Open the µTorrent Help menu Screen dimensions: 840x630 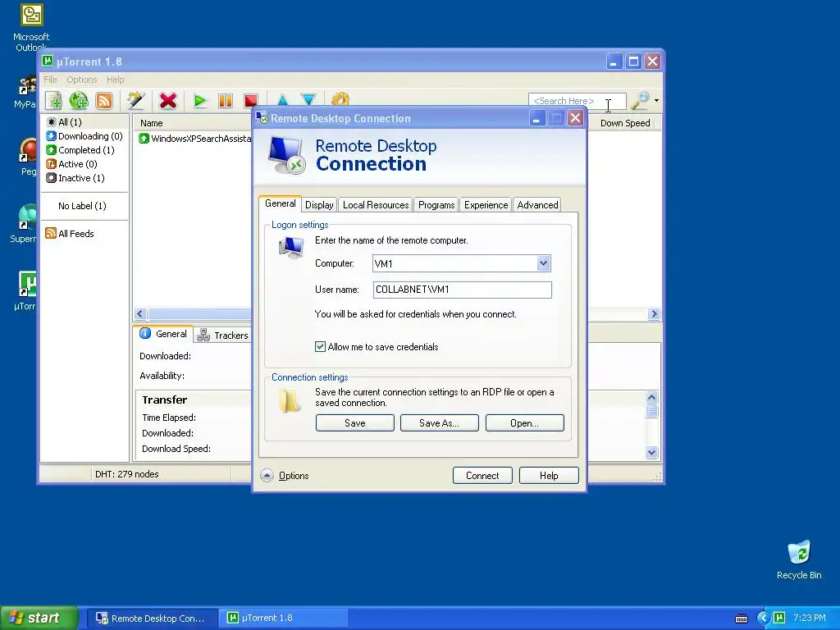(115, 80)
